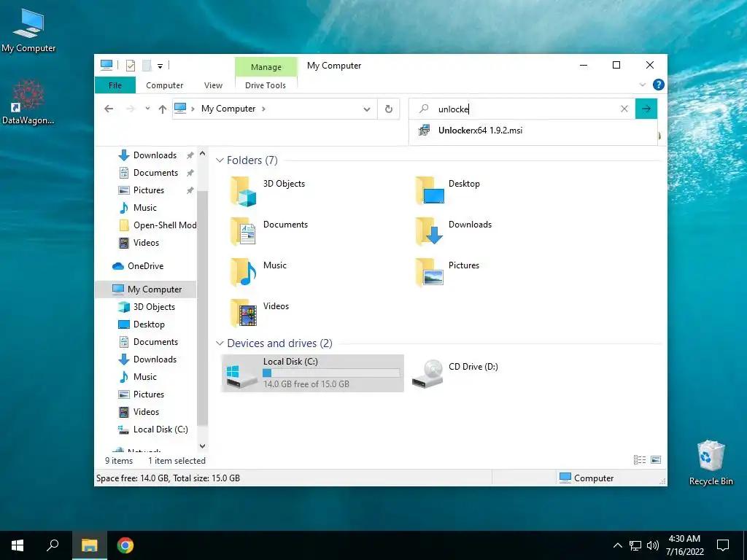Collapse the Folders (7) group
Image resolution: width=747 pixels, height=560 pixels.
220,160
